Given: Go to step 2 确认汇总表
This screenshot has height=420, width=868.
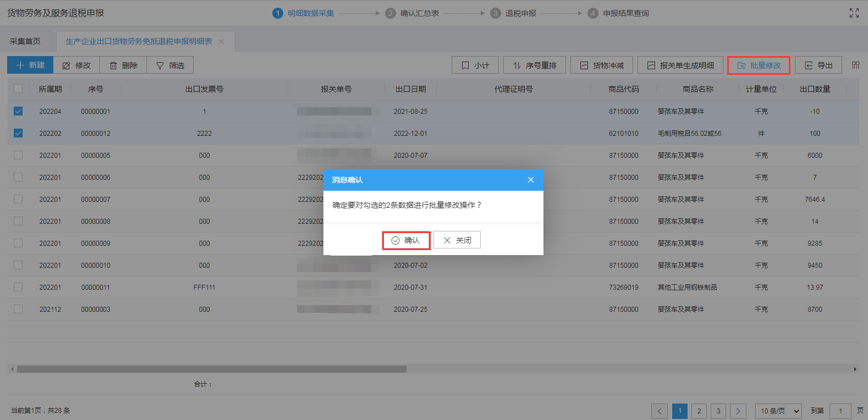Looking at the screenshot, I should point(413,13).
